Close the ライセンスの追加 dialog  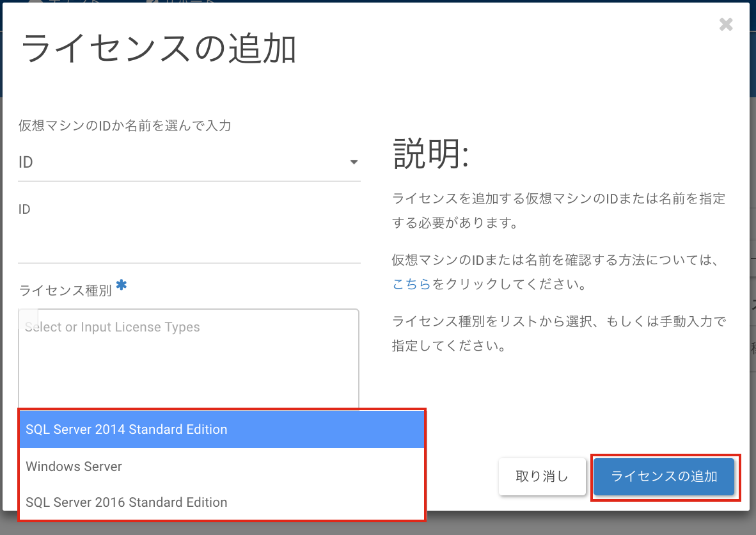click(726, 24)
